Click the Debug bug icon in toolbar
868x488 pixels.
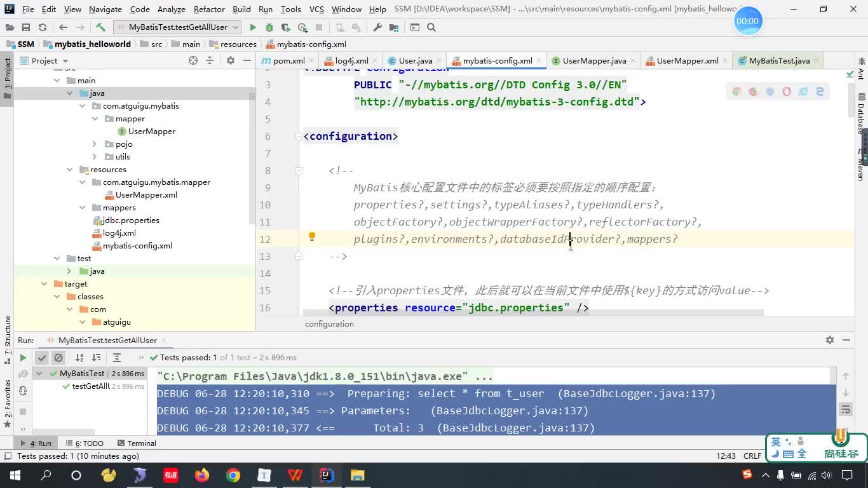pos(269,27)
